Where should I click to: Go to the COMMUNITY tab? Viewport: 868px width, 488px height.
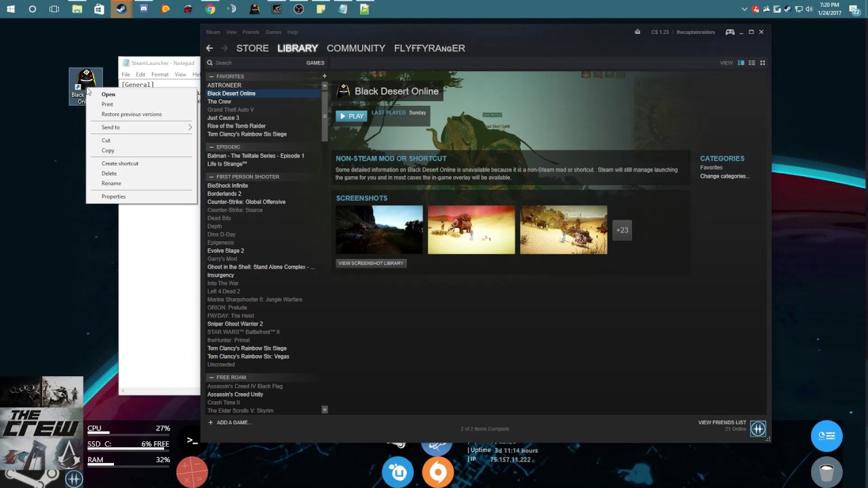click(356, 48)
